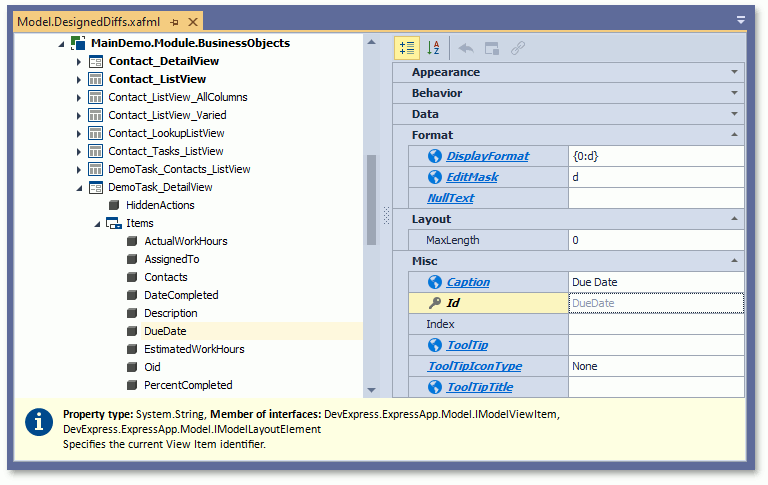The height and width of the screenshot is (485, 768).
Task: Open the tab list dropdown at top right
Action: pos(741,20)
